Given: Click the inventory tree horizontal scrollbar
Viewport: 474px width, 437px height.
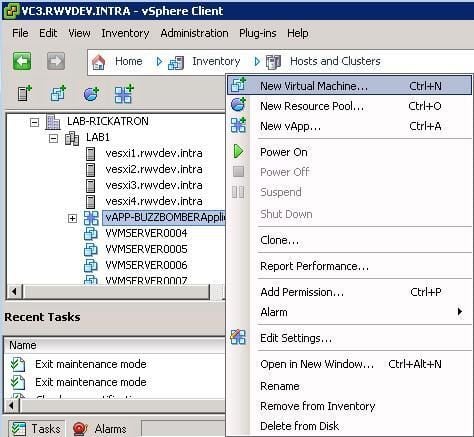Looking at the screenshot, I should (116, 292).
